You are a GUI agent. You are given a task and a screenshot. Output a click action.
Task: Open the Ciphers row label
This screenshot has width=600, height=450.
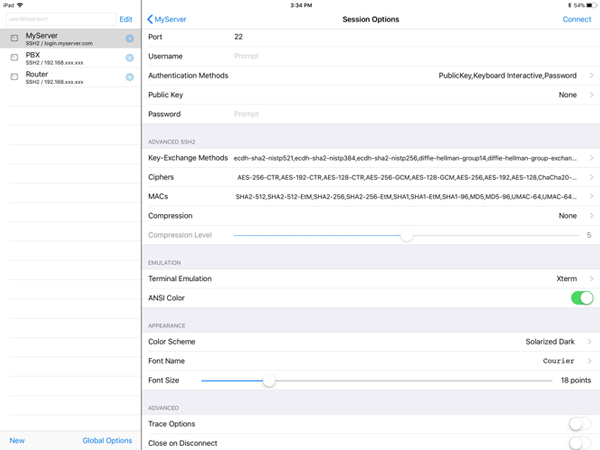coord(161,177)
